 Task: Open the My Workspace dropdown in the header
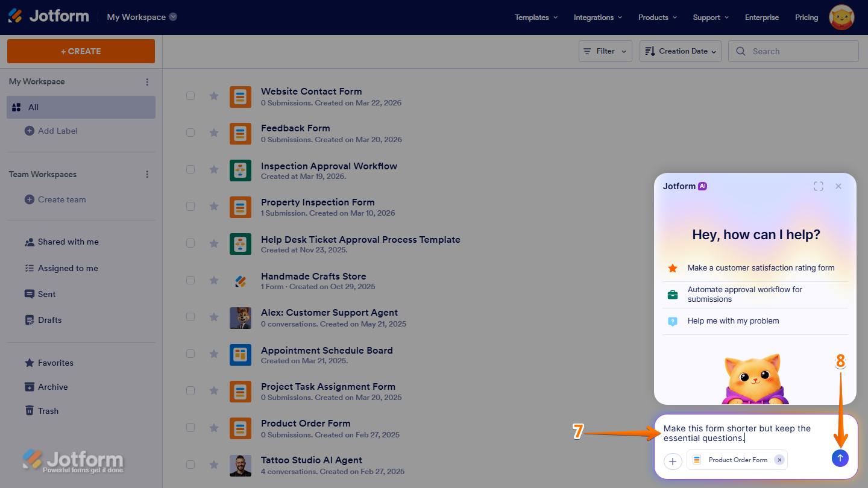point(141,17)
